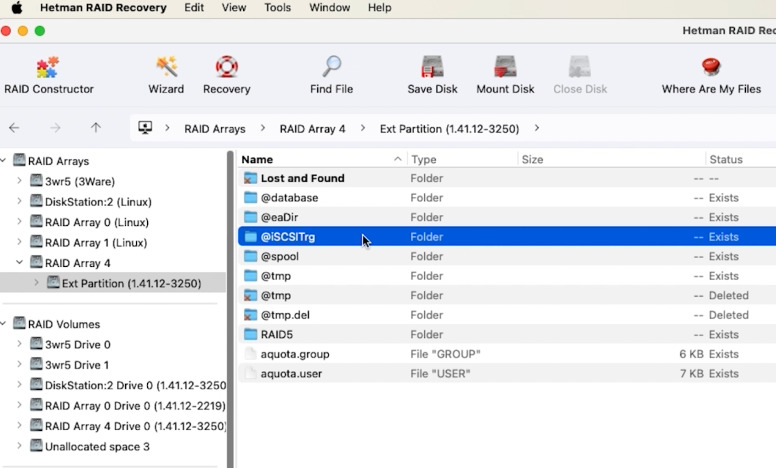This screenshot has height=468, width=776.
Task: Sort by the Type column header
Action: pyautogui.click(x=463, y=159)
